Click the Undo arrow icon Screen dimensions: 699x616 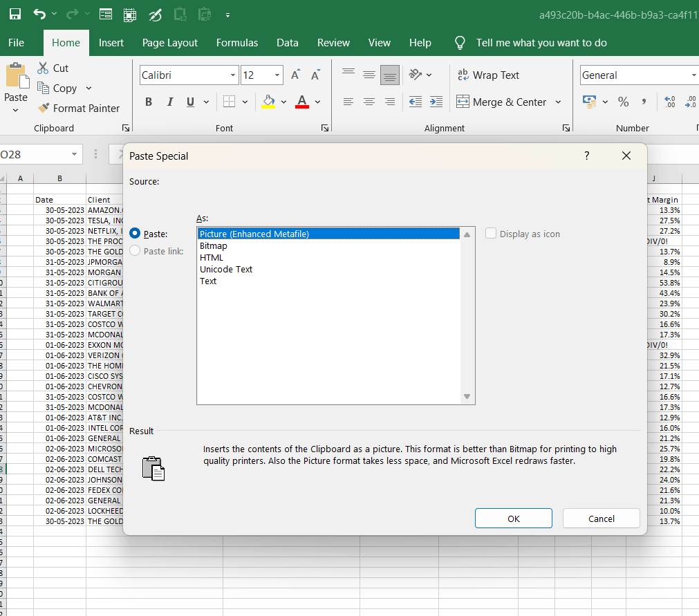point(39,14)
